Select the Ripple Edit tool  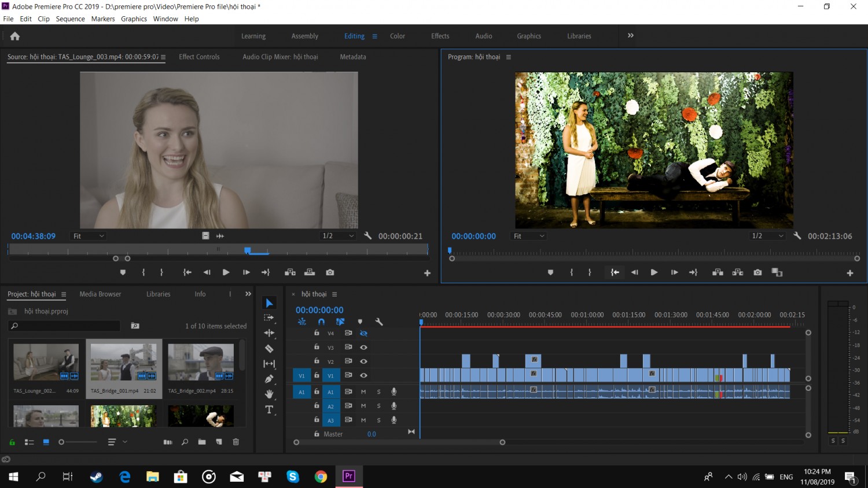point(269,333)
